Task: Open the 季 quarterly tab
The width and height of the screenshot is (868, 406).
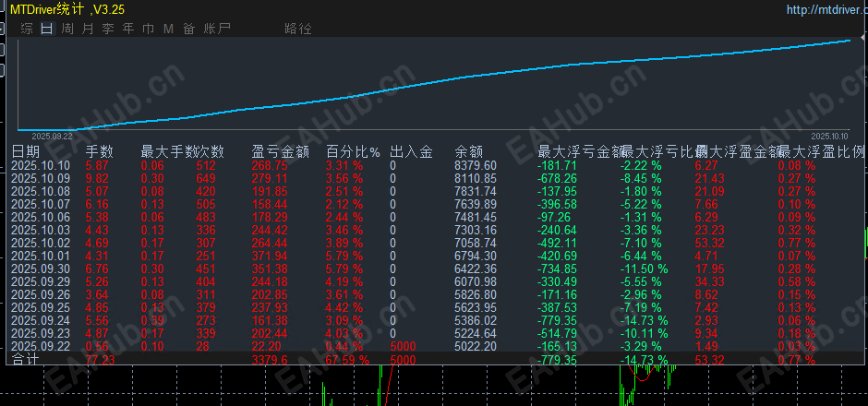Action: pos(108,29)
